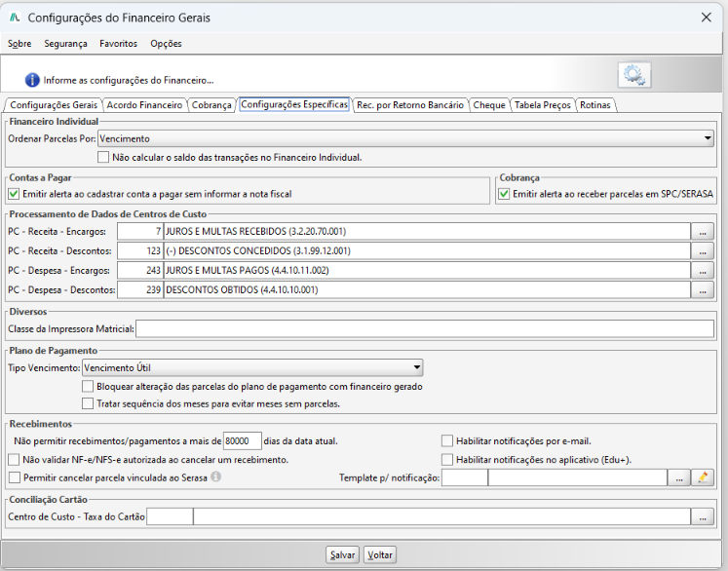Click the (-) DESCONTOS CONCEDIDOS description field
Viewport: 728px width, 571px height.
click(427, 250)
